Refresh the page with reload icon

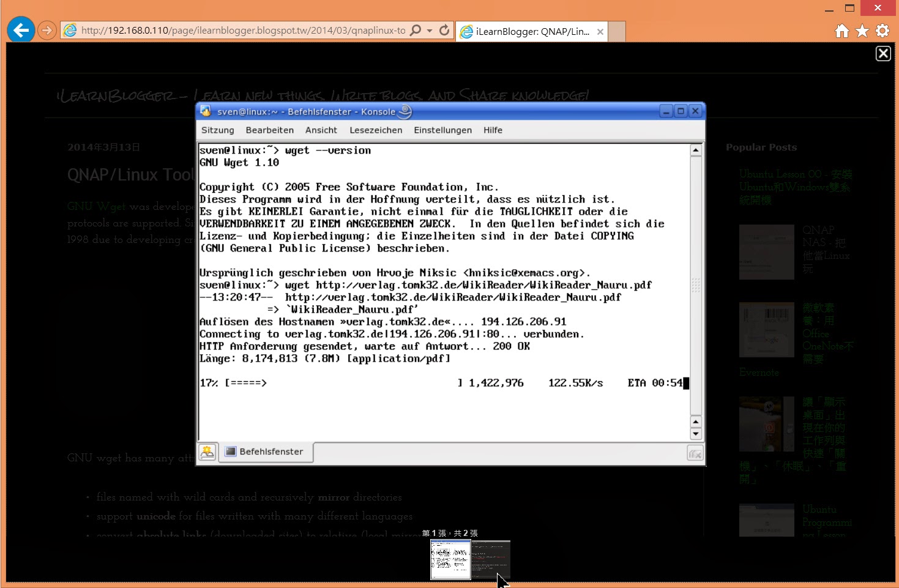(445, 30)
